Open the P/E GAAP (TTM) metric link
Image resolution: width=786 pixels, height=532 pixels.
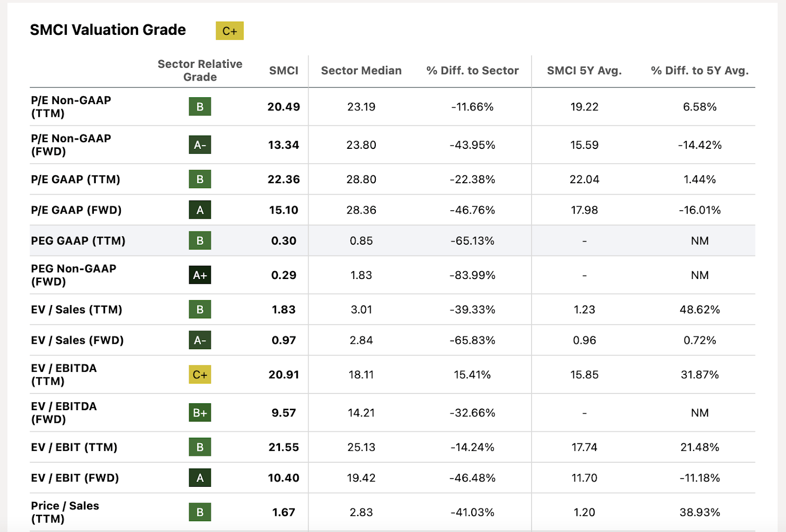[75, 180]
